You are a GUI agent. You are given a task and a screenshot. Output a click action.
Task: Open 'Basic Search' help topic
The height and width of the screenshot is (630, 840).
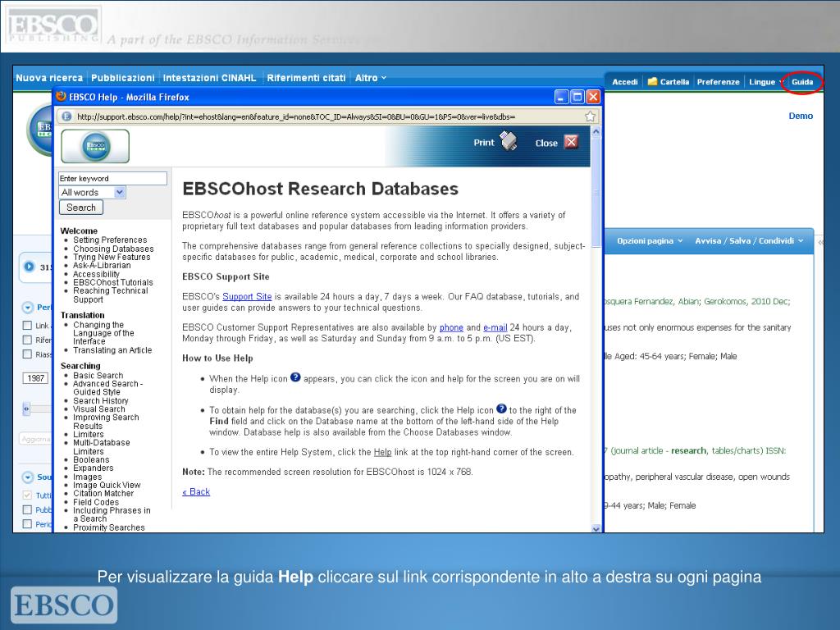coord(98,376)
